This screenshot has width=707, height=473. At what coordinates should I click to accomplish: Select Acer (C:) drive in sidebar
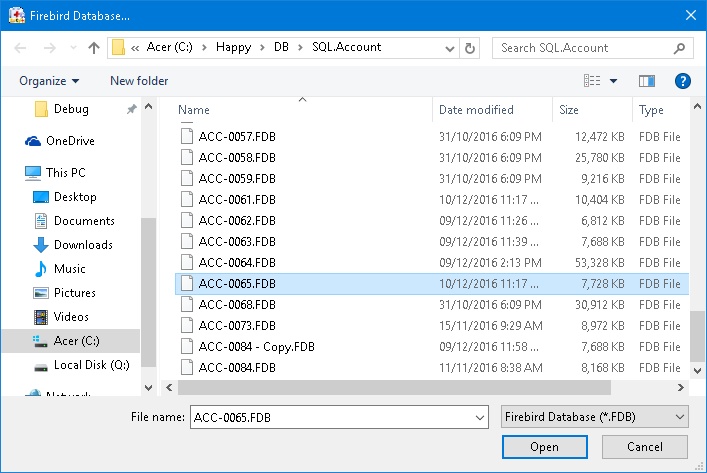tap(71, 341)
